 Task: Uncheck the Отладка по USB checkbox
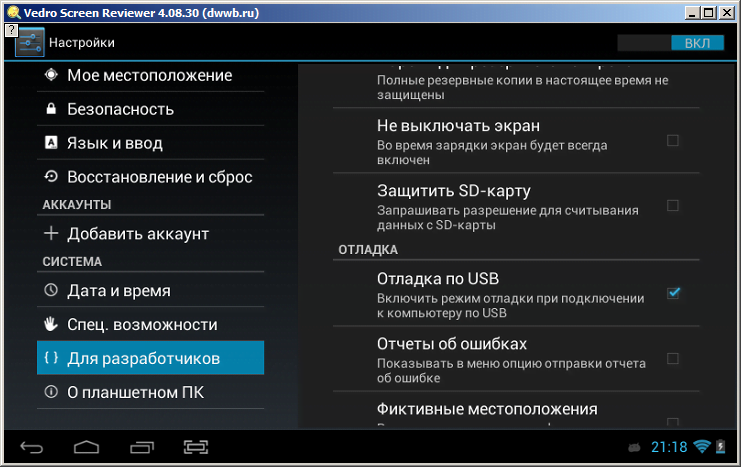click(673, 292)
